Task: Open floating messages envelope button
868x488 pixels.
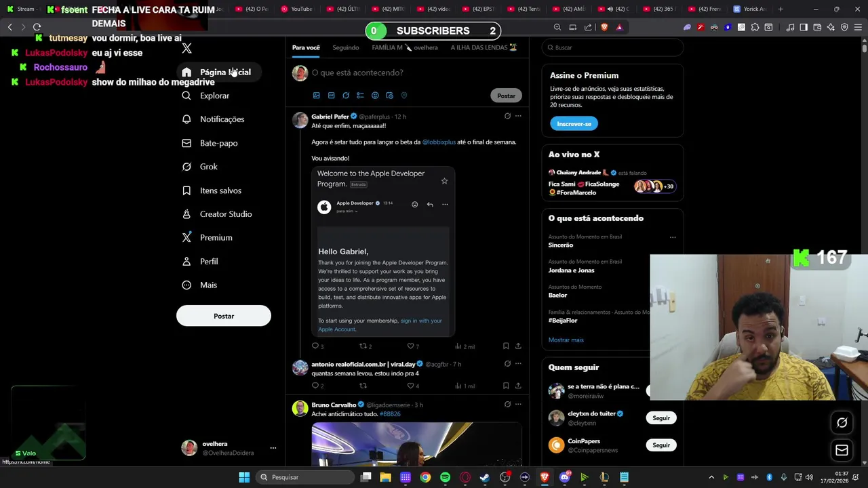Action: pos(842,450)
